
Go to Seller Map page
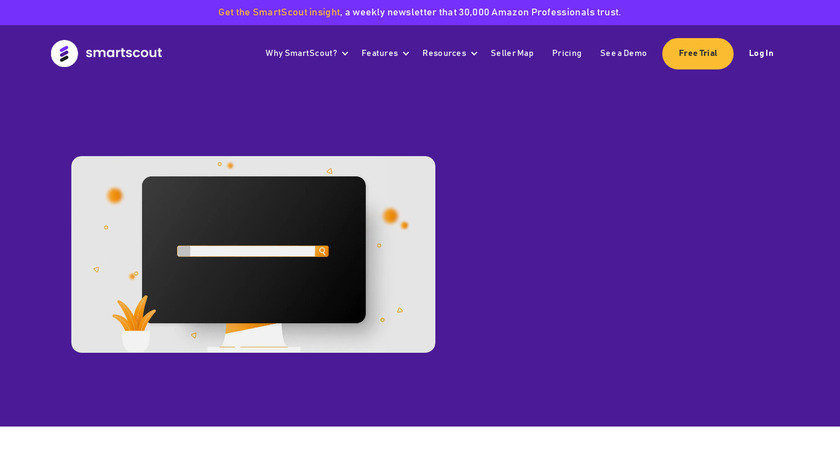(x=512, y=53)
